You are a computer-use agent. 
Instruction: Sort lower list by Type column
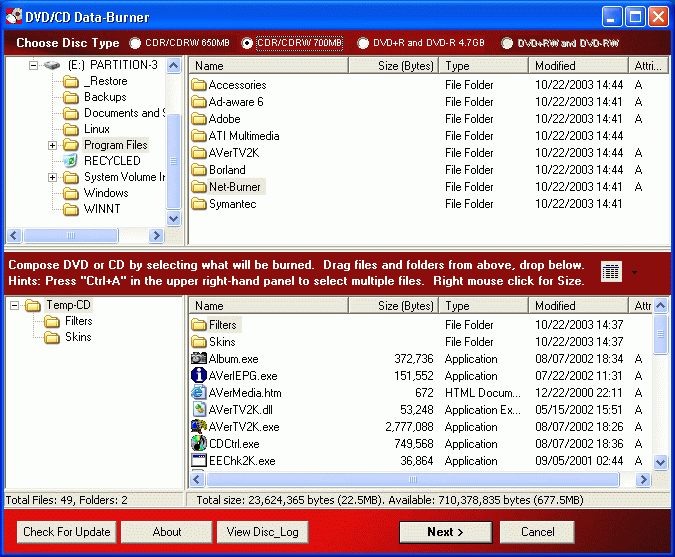(483, 306)
